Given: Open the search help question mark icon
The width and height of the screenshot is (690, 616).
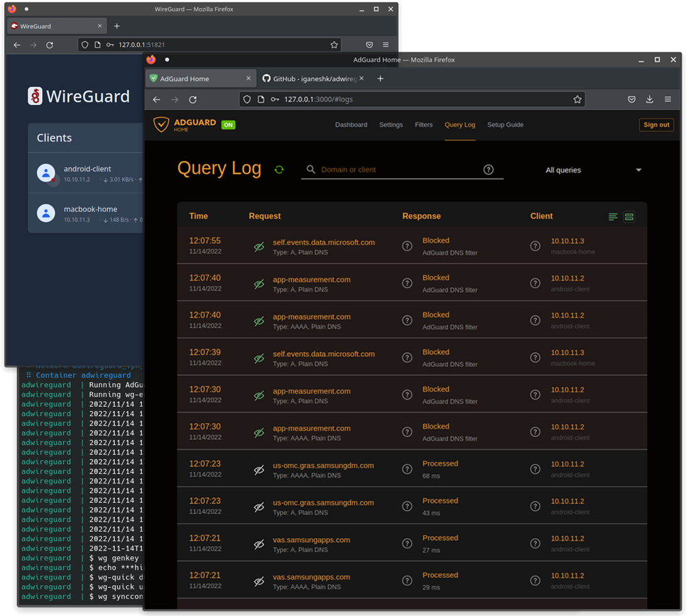Looking at the screenshot, I should pos(488,170).
